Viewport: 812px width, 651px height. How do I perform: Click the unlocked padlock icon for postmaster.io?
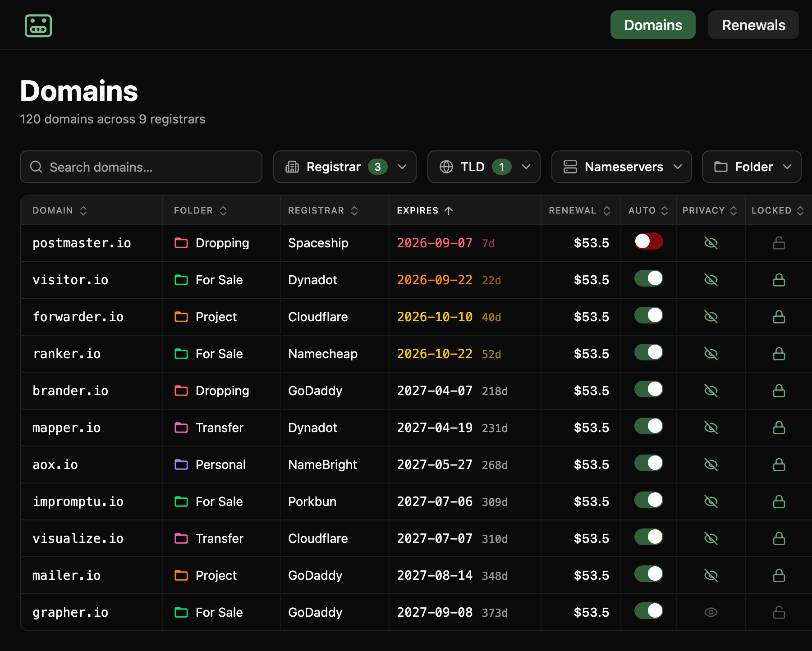pyautogui.click(x=779, y=243)
